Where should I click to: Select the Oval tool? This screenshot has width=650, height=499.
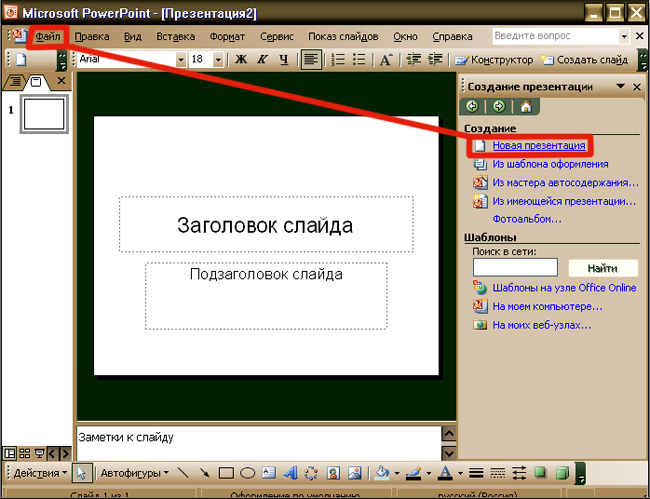tap(247, 473)
